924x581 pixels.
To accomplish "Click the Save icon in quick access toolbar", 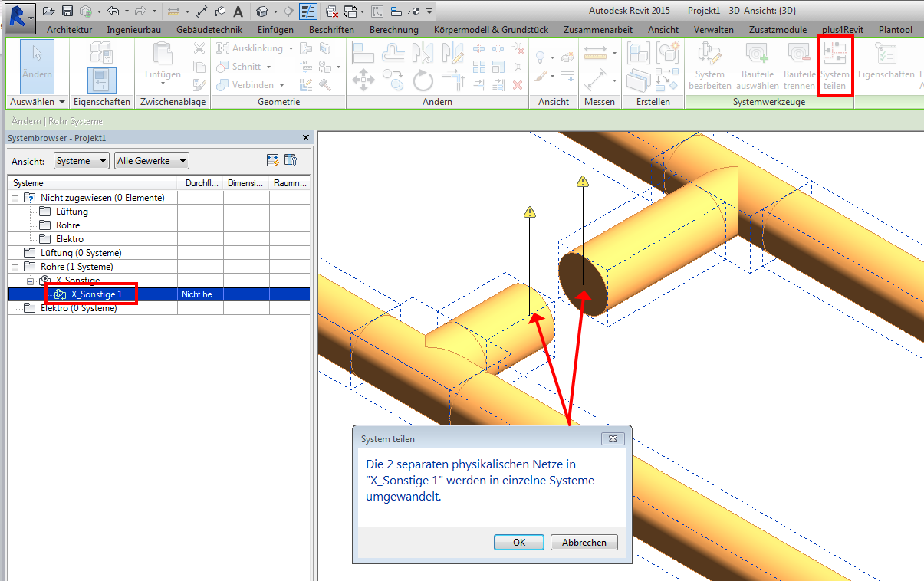I will pos(67,11).
